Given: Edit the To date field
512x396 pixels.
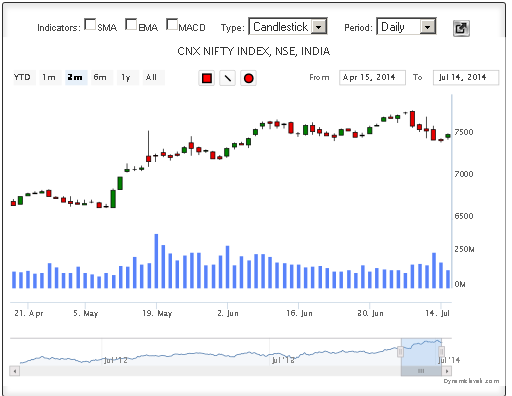Looking at the screenshot, I should 466,77.
